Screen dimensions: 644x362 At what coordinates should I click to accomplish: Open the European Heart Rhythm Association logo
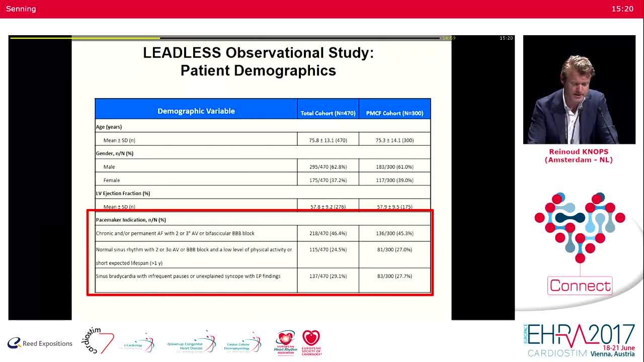[x=286, y=343]
